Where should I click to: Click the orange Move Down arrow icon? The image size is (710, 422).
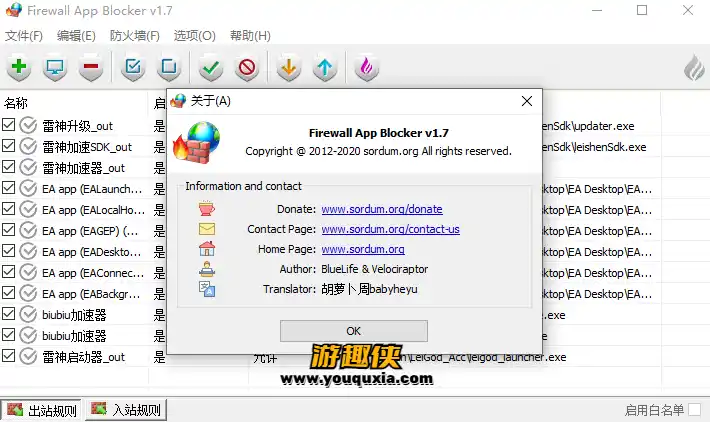click(x=289, y=67)
